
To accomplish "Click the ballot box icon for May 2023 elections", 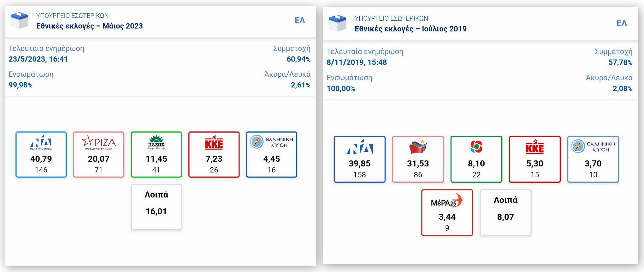I will (19, 20).
